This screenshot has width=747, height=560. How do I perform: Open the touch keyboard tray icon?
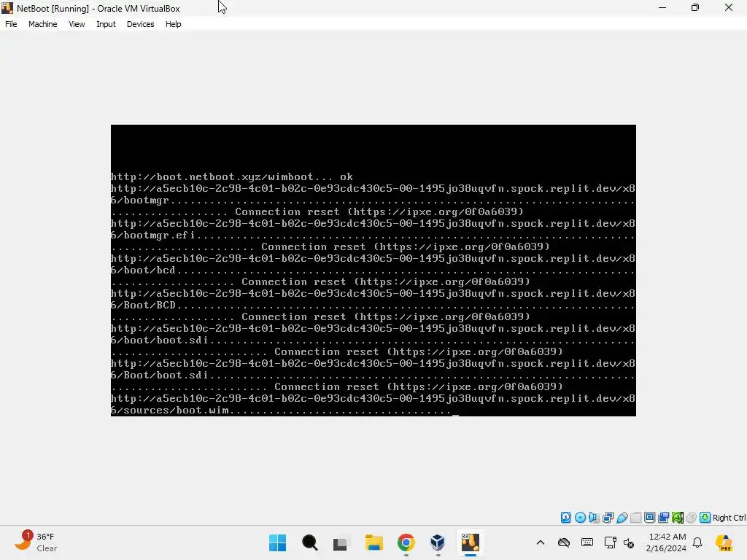pyautogui.click(x=587, y=542)
